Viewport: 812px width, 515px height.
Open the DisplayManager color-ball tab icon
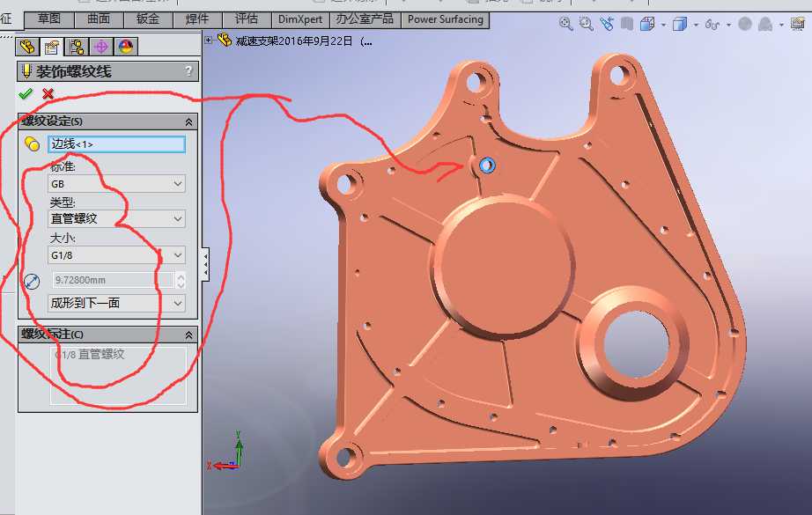pos(126,47)
